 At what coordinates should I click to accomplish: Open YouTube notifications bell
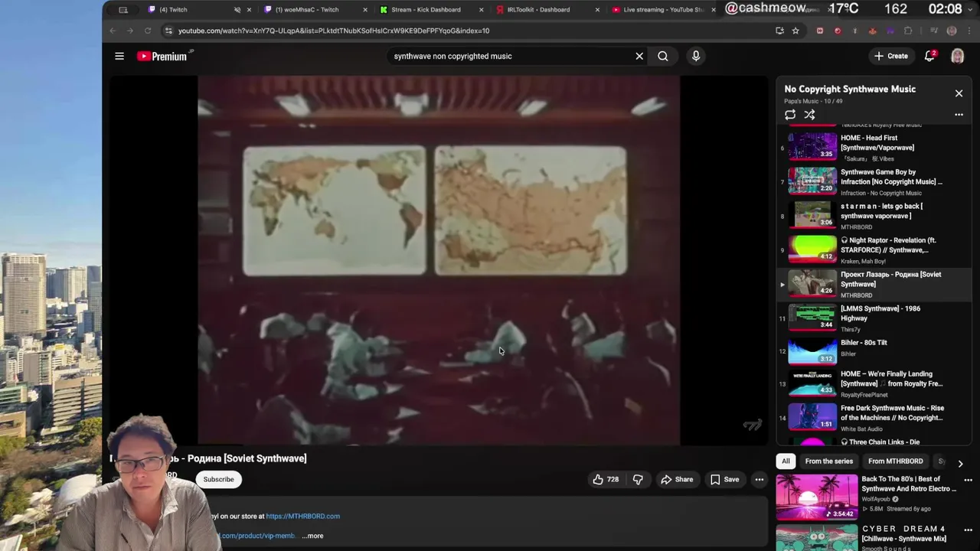(x=929, y=56)
